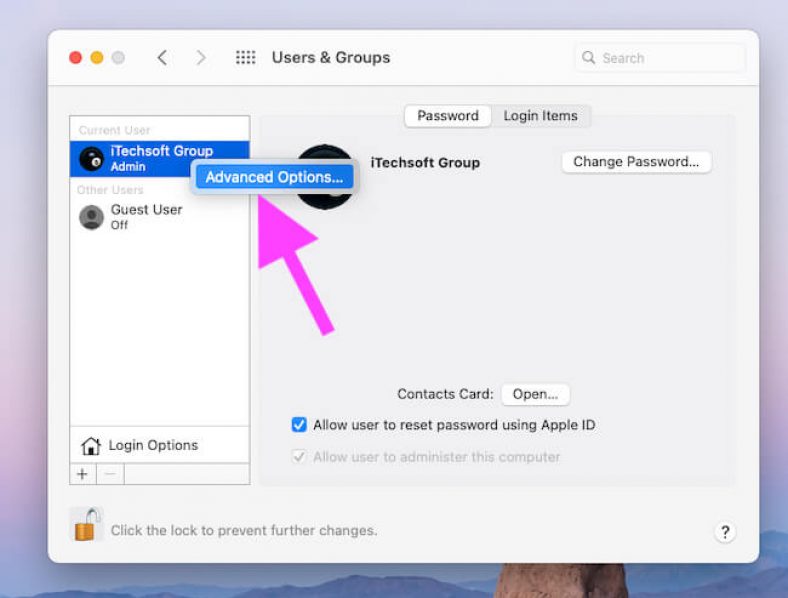Close the Users & Groups window
The width and height of the screenshot is (788, 598).
pyautogui.click(x=75, y=58)
